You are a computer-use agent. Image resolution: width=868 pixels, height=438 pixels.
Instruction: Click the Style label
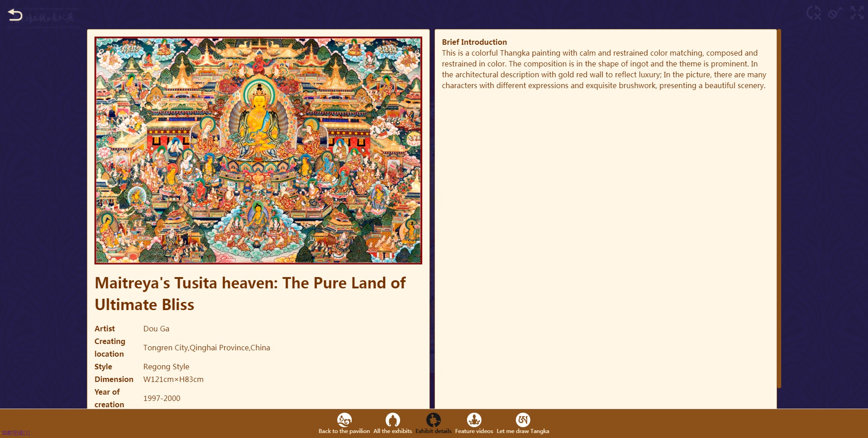point(103,367)
